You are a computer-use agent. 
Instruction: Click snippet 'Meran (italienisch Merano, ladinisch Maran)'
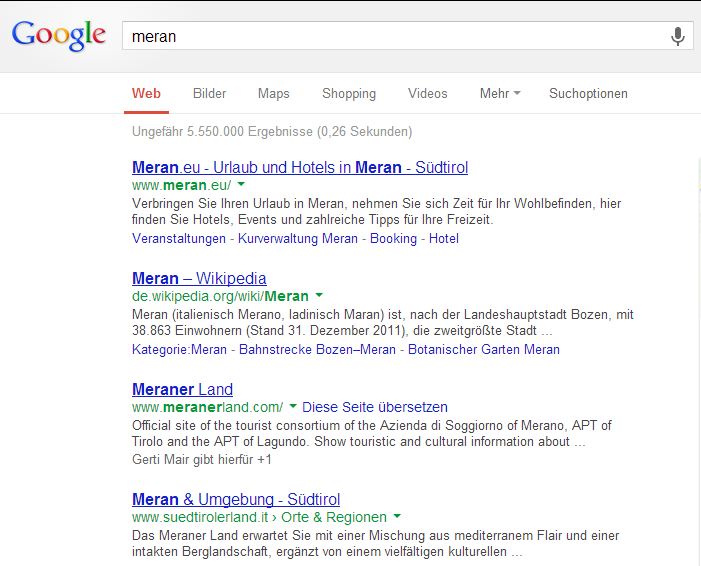[258, 314]
